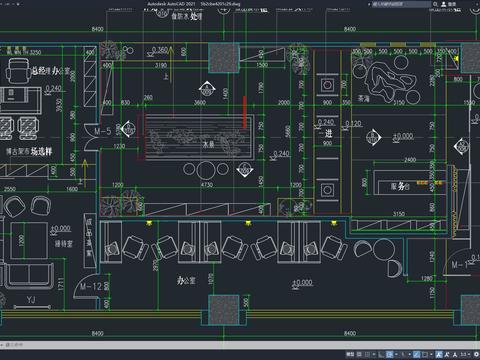Click the user account sign-in icon
480x360 pixels.
tap(444, 4)
